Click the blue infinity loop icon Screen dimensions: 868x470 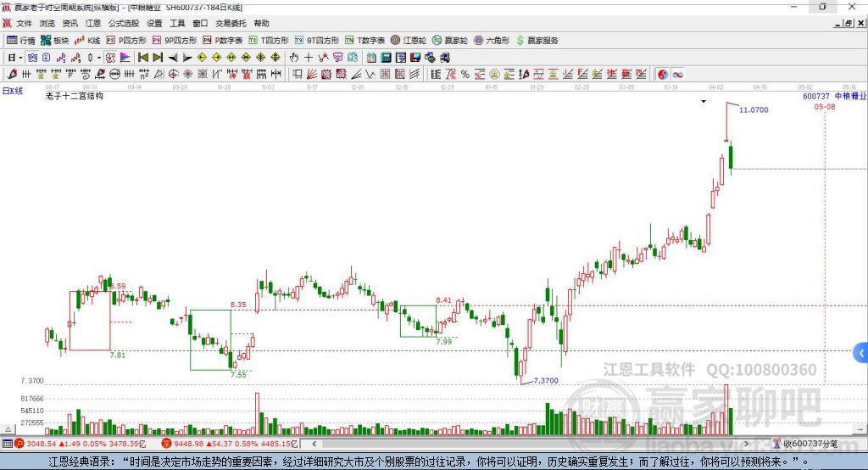[x=677, y=75]
